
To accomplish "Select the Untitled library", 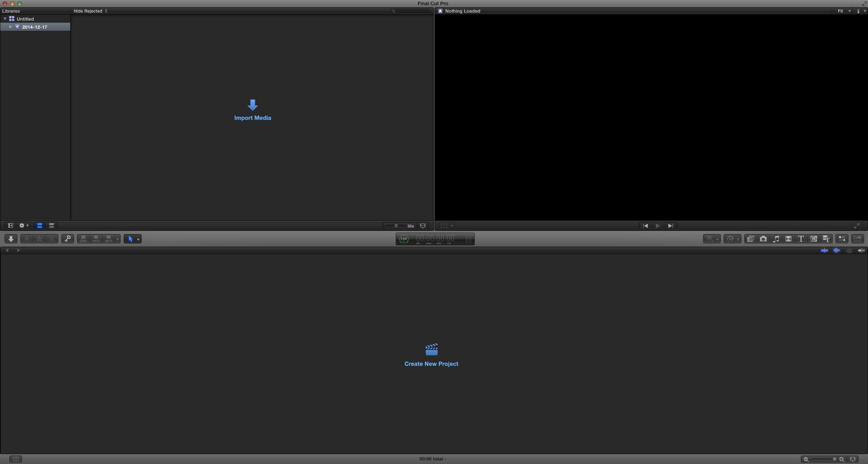I will point(25,19).
